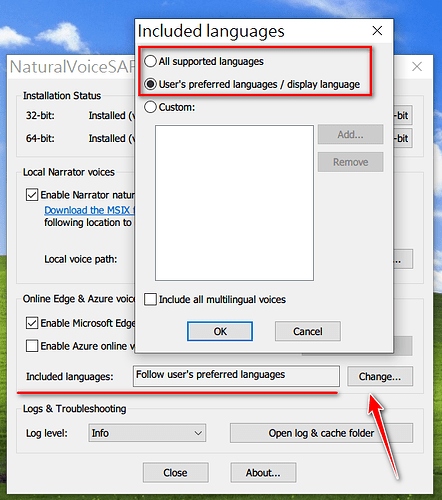The image size is (442, 500).
Task: Cancel the Included languages dialog
Action: click(x=308, y=331)
